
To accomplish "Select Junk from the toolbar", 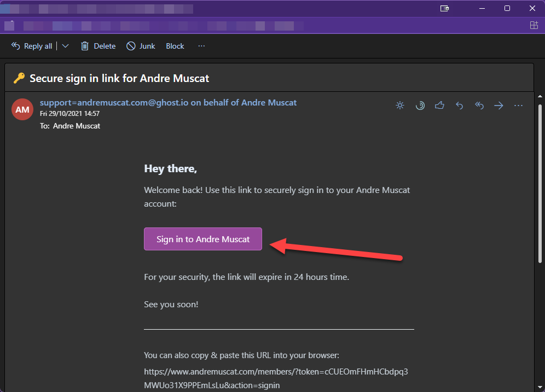I will [140, 46].
